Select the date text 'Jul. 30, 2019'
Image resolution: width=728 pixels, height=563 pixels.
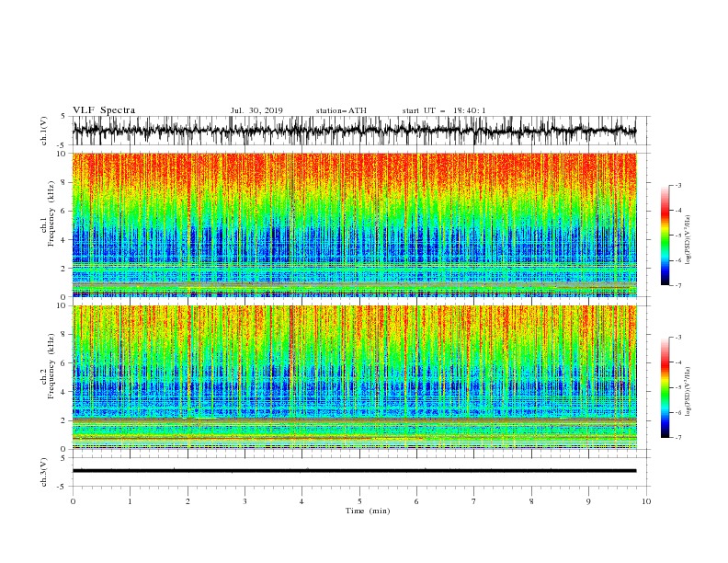point(256,110)
